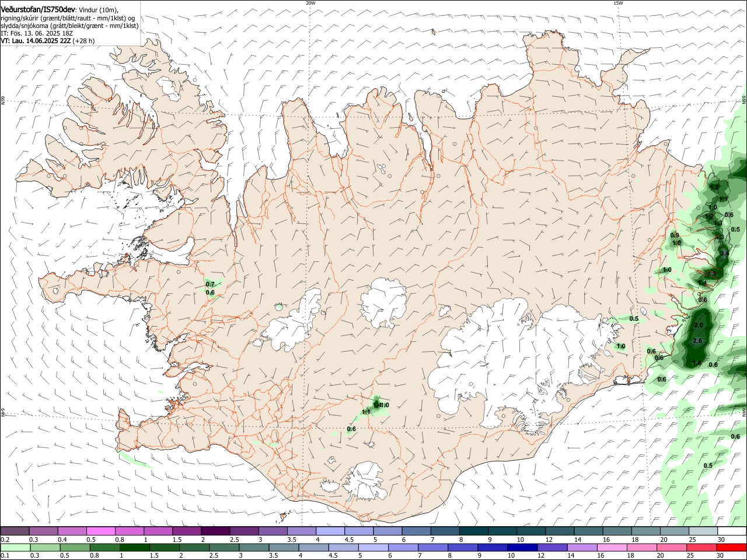Select the blue 8 swatch in the lower legend row
Image resolution: width=747 pixels, height=560 pixels.
(x=463, y=548)
